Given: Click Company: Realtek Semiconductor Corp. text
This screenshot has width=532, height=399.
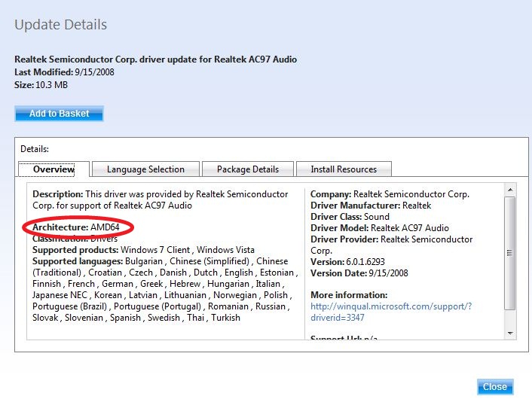Looking at the screenshot, I should 390,194.
